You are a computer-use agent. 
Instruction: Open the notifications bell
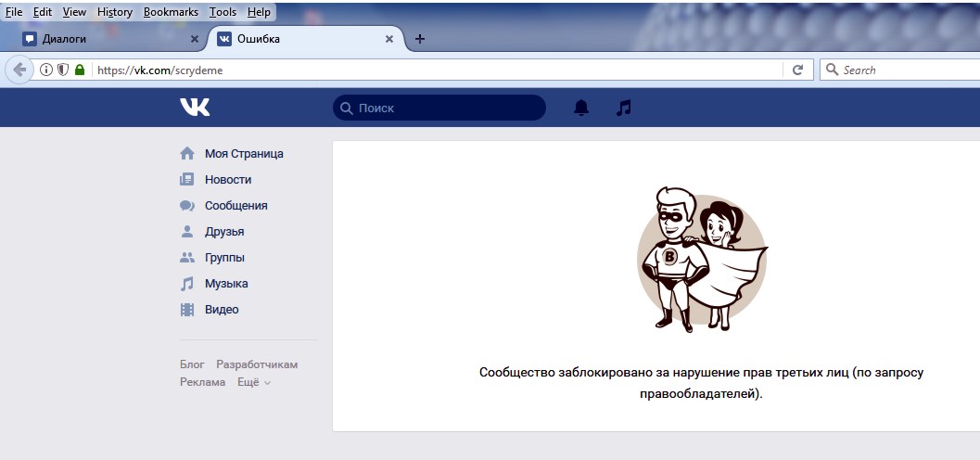581,108
